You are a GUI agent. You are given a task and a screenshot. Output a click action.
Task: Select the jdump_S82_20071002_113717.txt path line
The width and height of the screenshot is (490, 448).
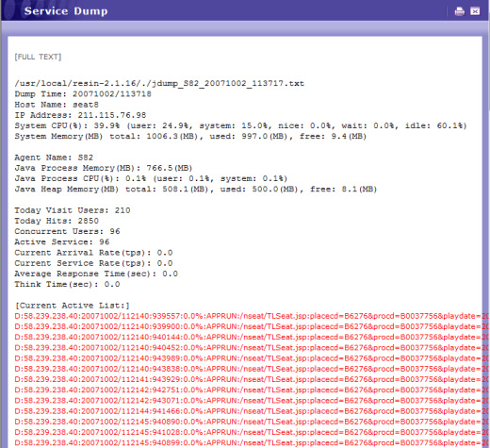[x=159, y=84]
